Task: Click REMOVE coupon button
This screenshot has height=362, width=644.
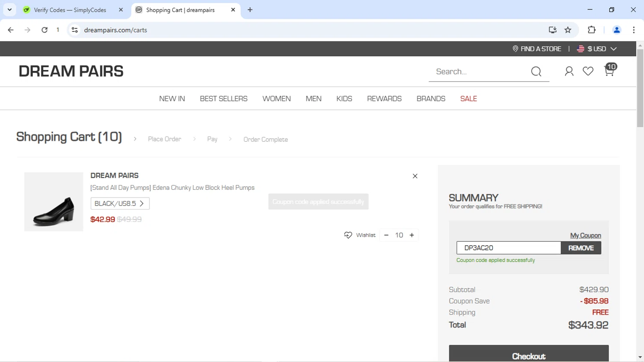Action: tap(581, 248)
